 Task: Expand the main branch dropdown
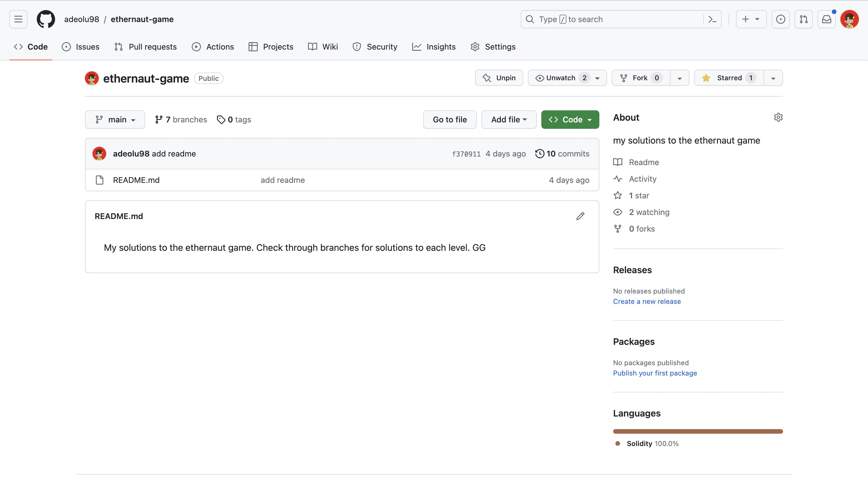(x=115, y=120)
